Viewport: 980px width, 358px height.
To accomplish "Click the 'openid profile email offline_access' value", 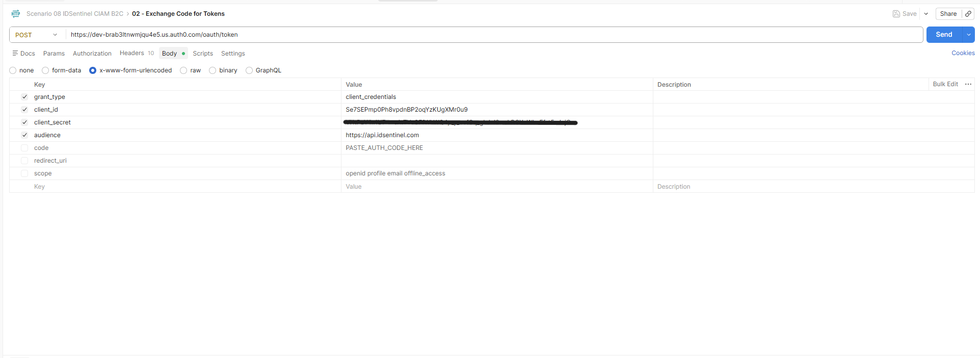I will tap(395, 173).
